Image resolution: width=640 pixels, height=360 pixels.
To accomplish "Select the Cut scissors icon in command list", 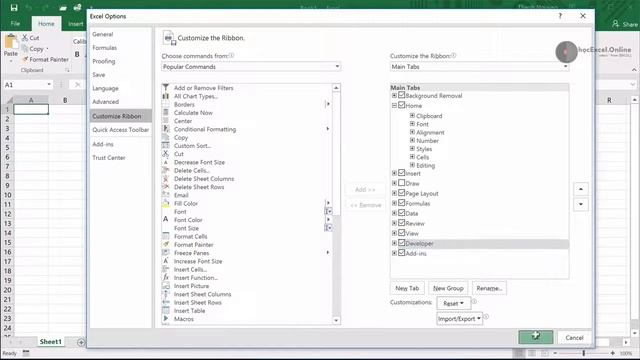I will pyautogui.click(x=166, y=154).
